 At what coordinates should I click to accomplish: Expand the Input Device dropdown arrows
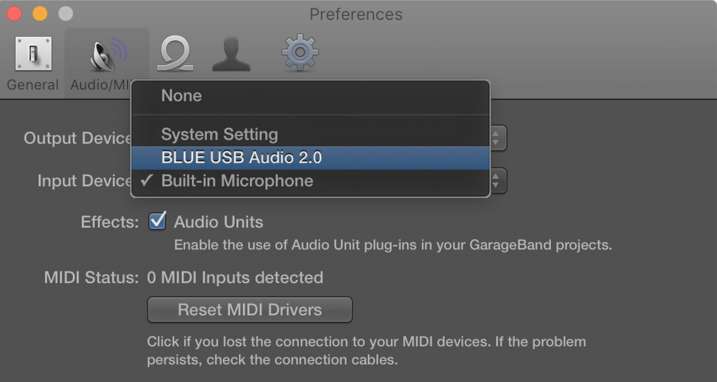pos(498,181)
